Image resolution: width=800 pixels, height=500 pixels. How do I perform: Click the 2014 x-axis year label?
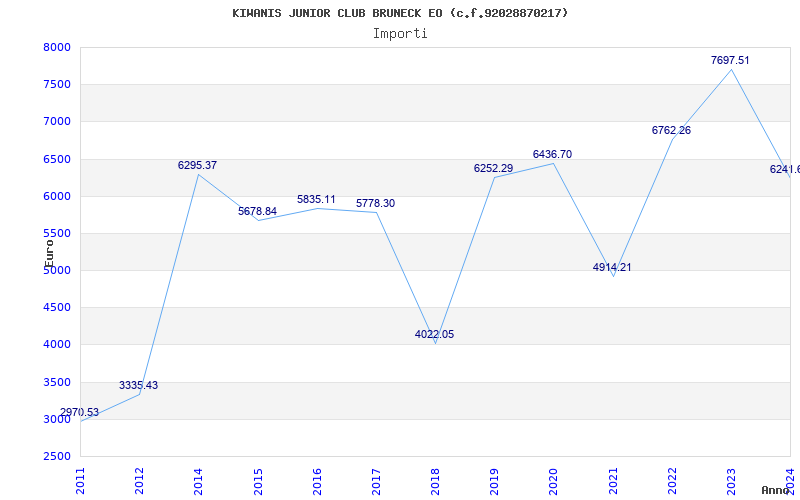[198, 481]
